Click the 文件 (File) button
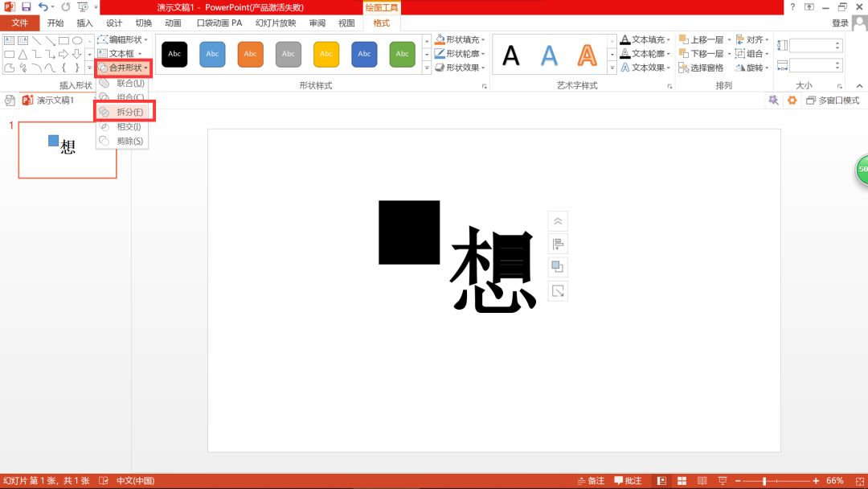This screenshot has height=489, width=868. point(19,23)
